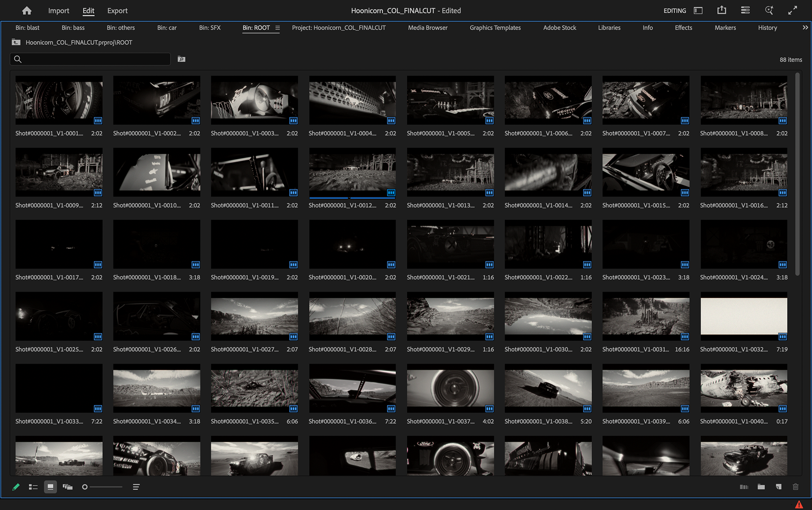Open the Sort Icons menu

(x=136, y=487)
